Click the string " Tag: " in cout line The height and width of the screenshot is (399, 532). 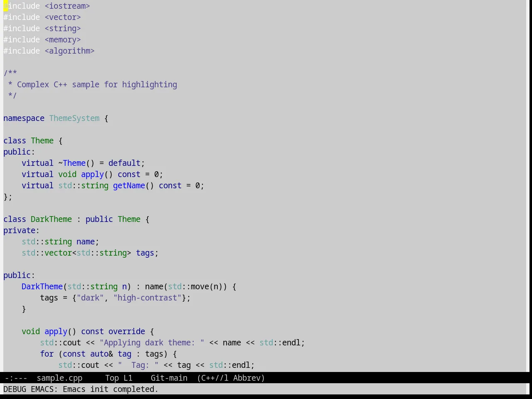[x=138, y=365]
